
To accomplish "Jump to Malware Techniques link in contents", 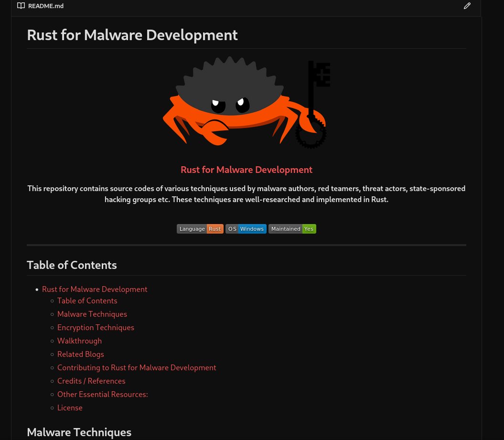I will [92, 314].
